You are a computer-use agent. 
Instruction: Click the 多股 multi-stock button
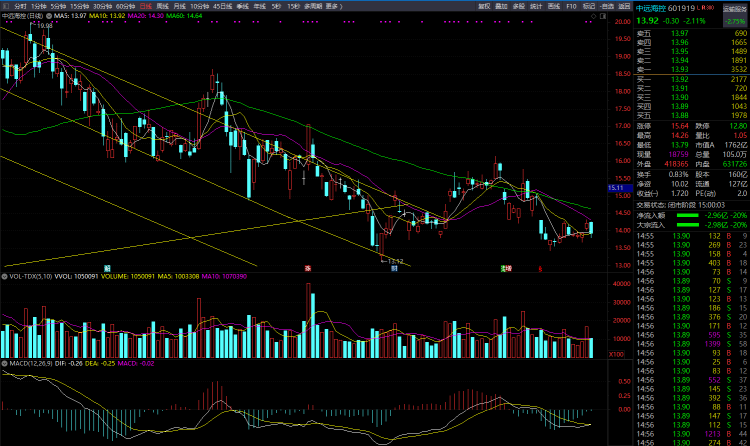[518, 6]
